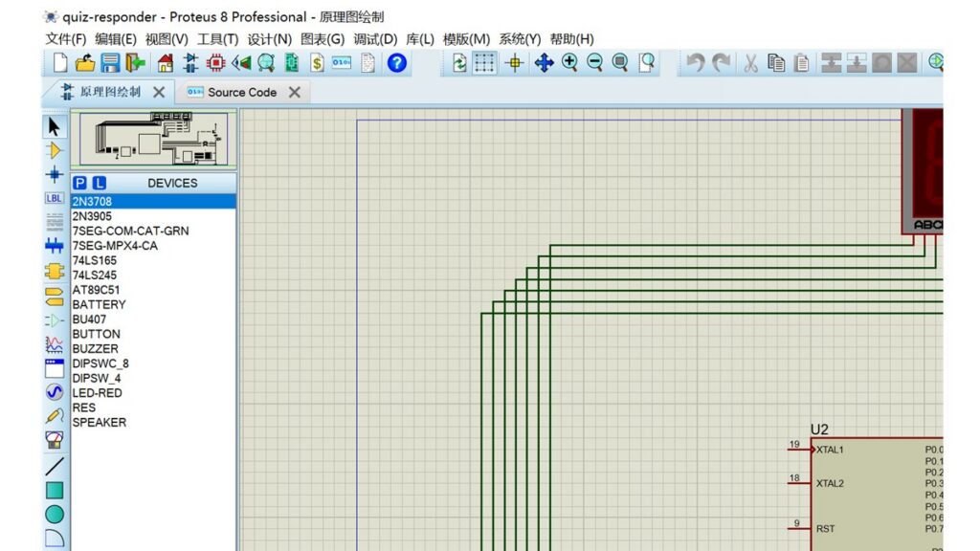Click the Block Rotate icon
Screen dimensions: 980x551
point(881,63)
